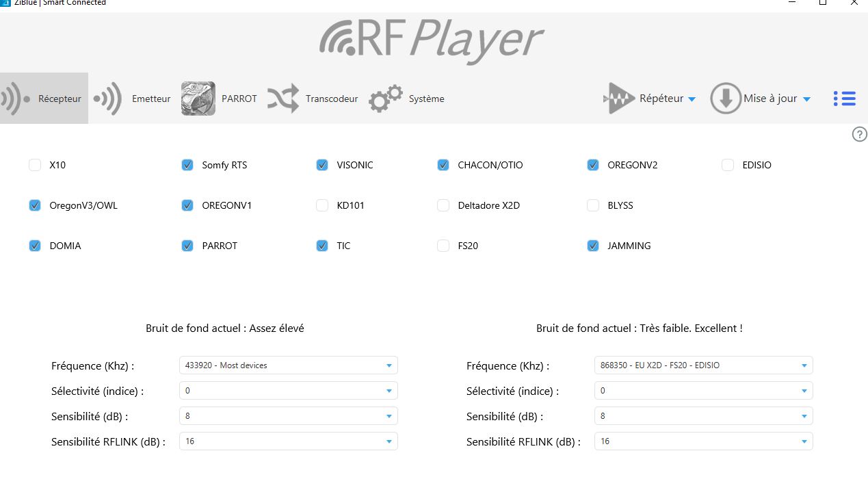Open the help question mark icon
Viewport: 868px width, 503px height.
pos(860,134)
